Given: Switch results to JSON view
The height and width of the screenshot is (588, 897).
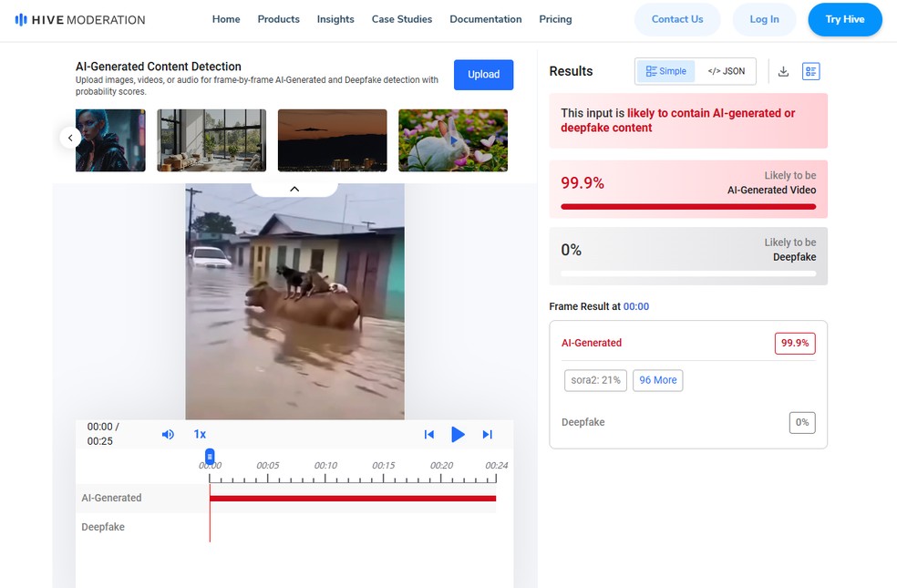Looking at the screenshot, I should [726, 71].
